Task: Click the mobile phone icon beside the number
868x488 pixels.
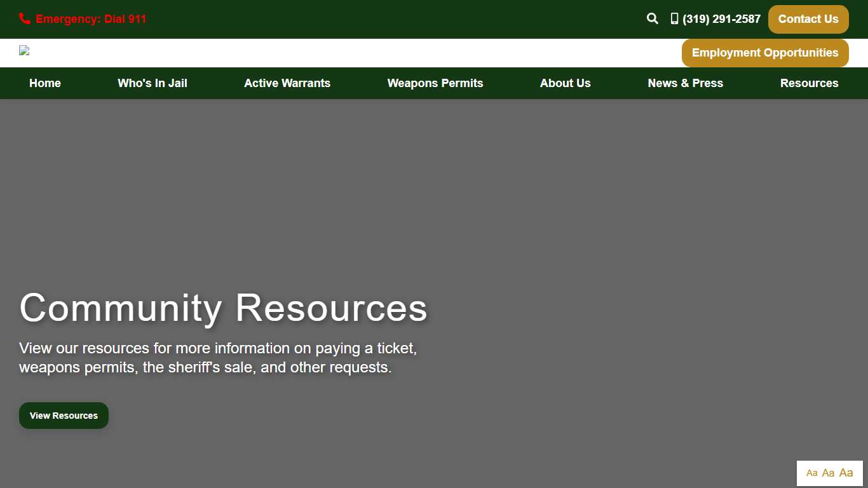Action: [674, 19]
